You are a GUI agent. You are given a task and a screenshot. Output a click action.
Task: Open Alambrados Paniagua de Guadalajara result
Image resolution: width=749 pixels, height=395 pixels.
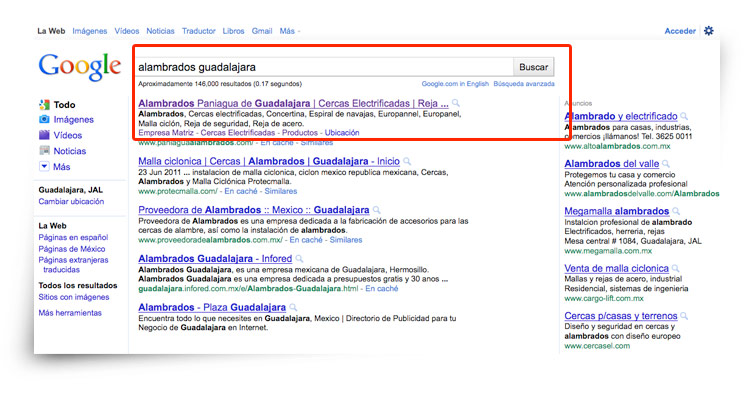coord(293,103)
